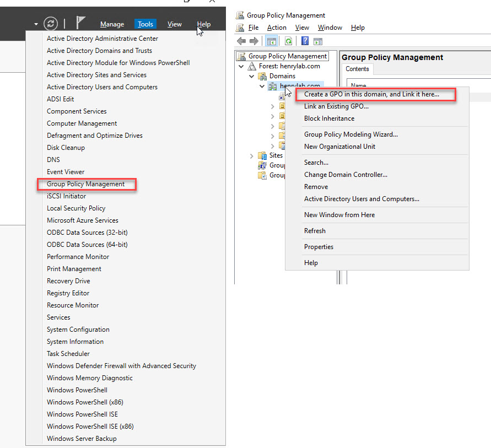Image resolution: width=491 pixels, height=448 pixels.
Task: Collapse the Domains tree node
Action: (252, 76)
